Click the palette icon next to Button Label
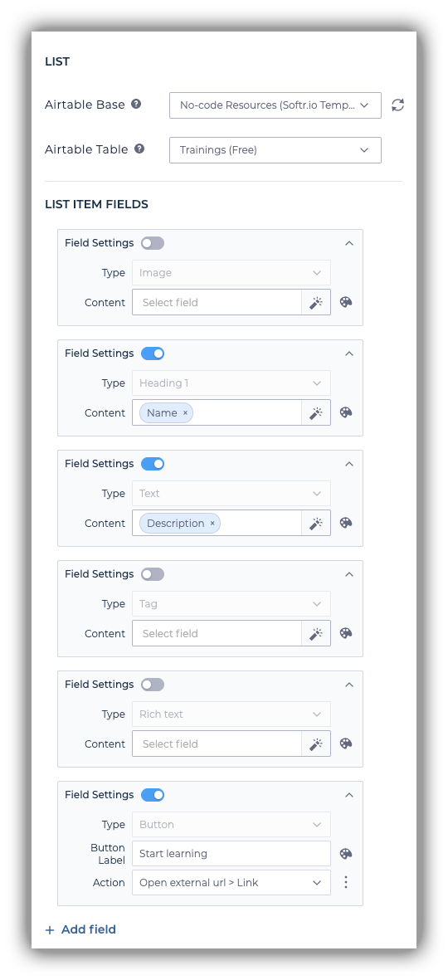 [346, 854]
